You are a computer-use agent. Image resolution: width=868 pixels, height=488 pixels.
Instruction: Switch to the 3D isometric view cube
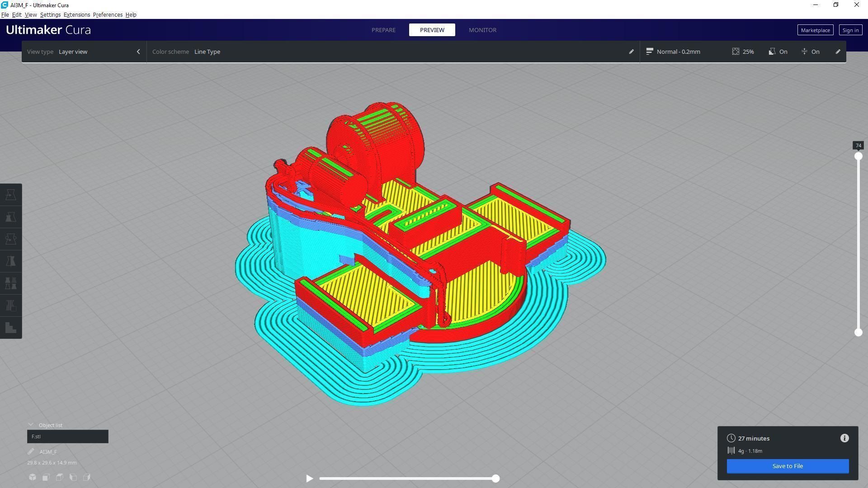33,477
